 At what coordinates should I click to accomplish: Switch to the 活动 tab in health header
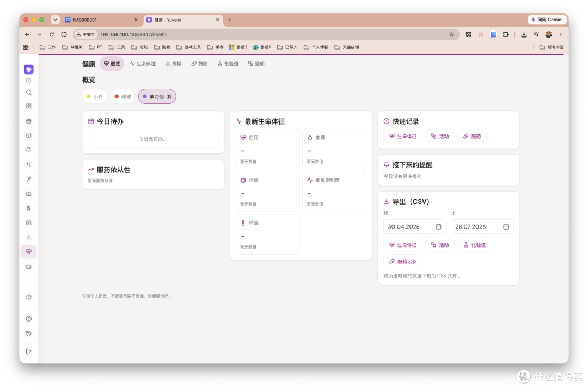pos(256,64)
